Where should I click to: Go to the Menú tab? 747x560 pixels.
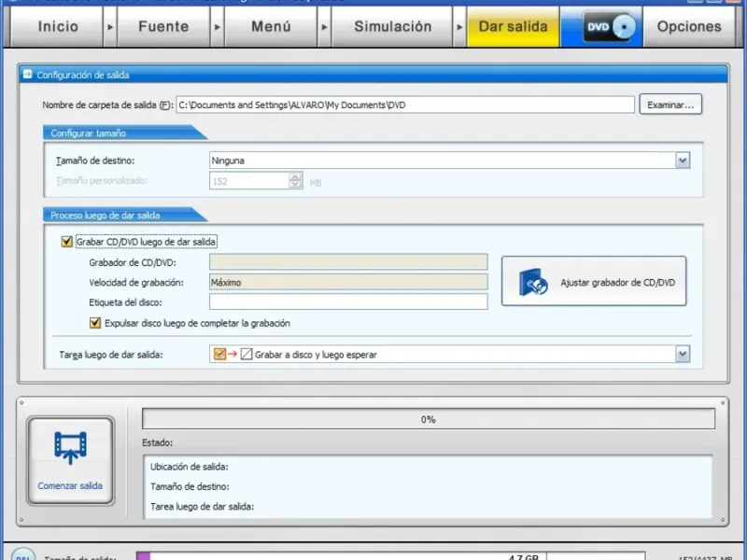click(x=271, y=27)
